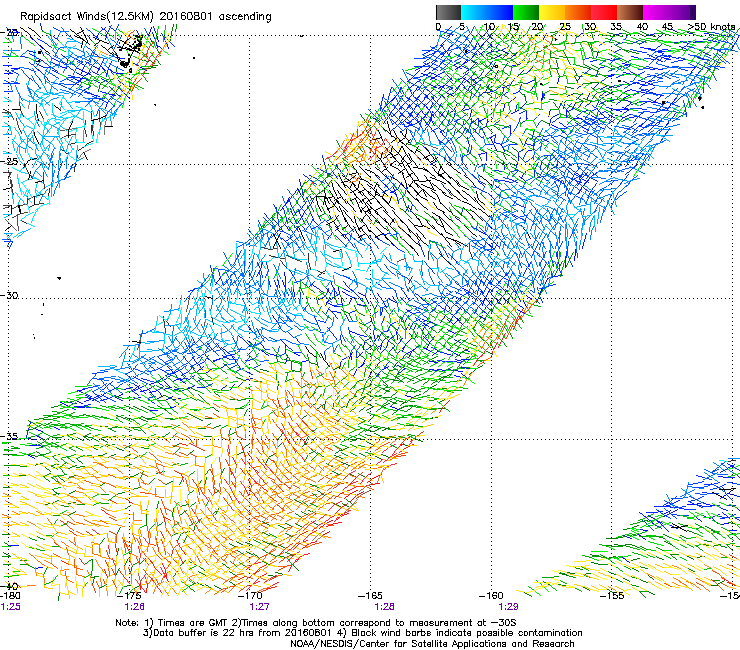Click the '-160' longitude axis label
This screenshot has height=650, width=740.
(x=491, y=595)
